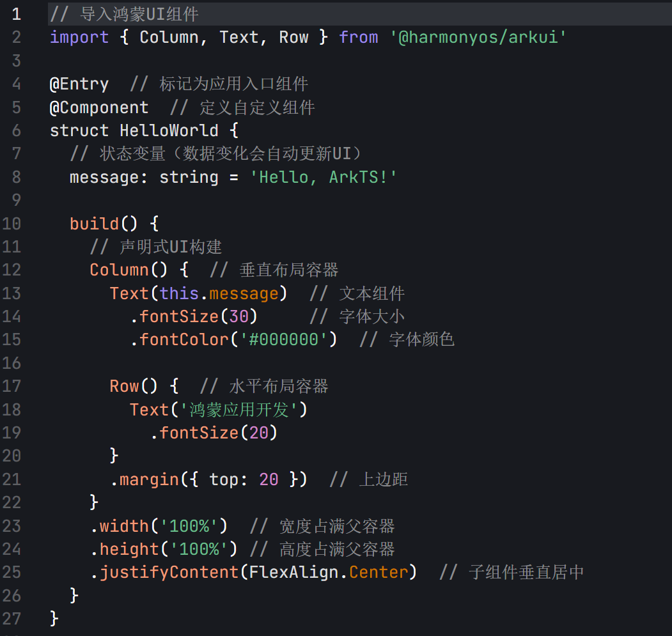Click the .margin property call

pos(145,479)
